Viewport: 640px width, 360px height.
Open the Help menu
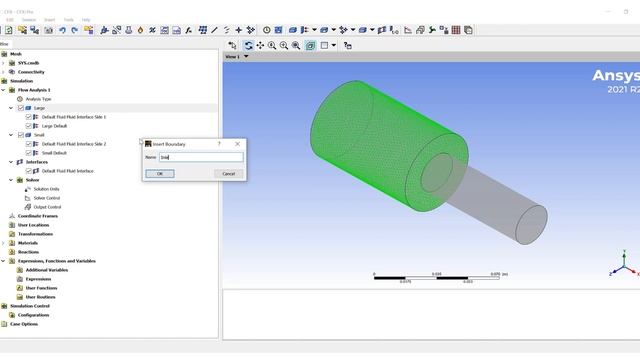[86, 20]
